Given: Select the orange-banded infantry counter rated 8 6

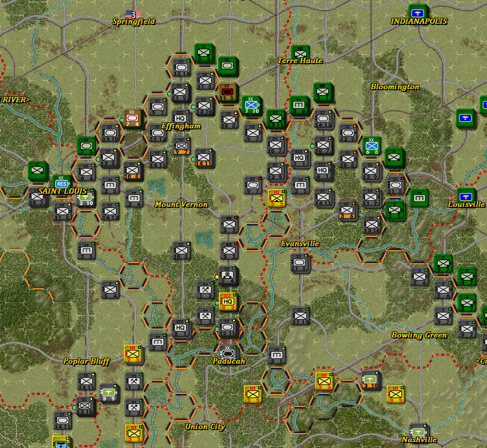Looking at the screenshot, I should click(x=347, y=211).
